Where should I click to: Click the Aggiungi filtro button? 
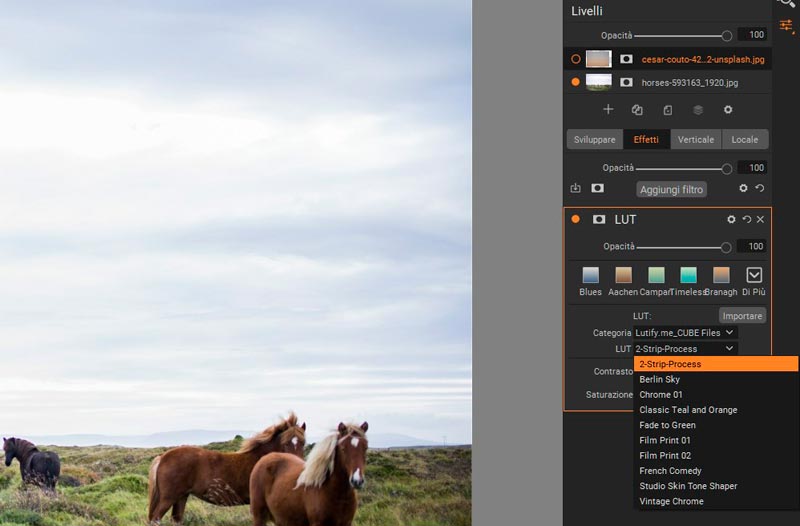click(x=671, y=189)
